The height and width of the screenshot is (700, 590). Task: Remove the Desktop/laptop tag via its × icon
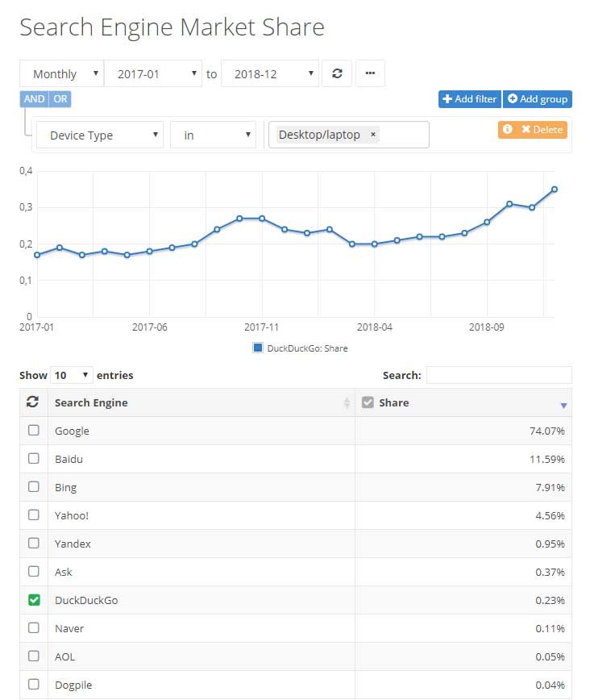[x=372, y=135]
